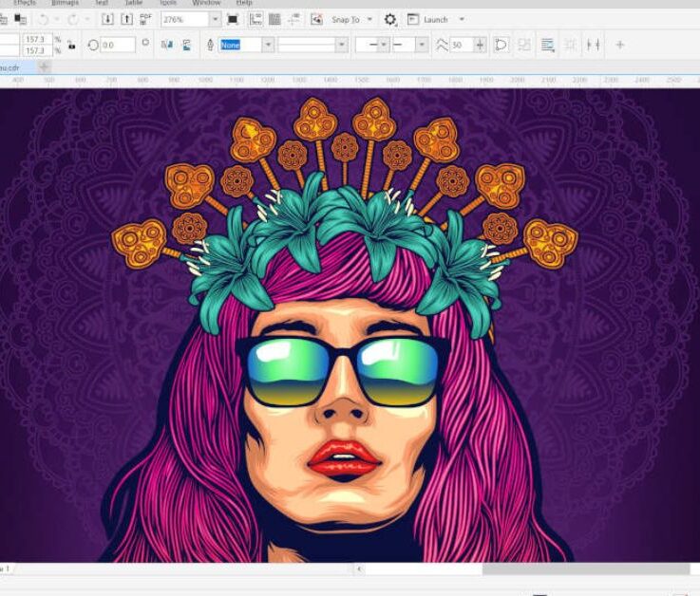700x596 pixels.
Task: Click the highlighted None outline width field
Action: point(240,45)
